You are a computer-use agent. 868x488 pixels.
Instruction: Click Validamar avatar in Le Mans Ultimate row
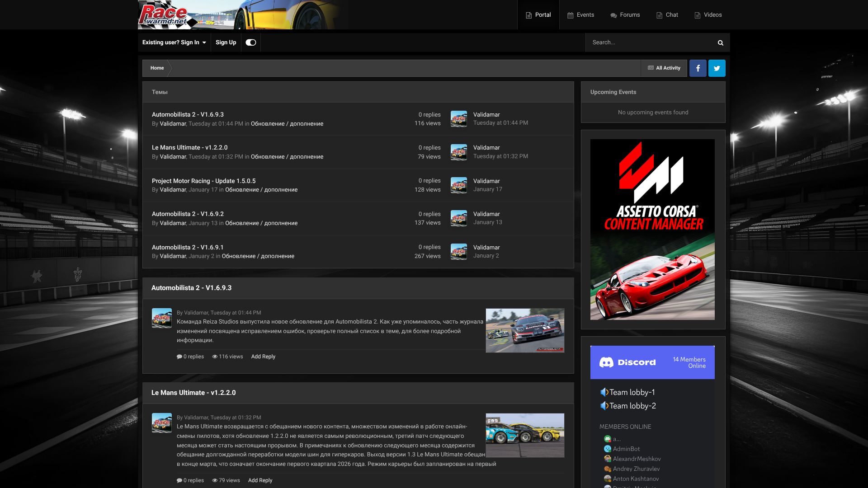pos(458,152)
